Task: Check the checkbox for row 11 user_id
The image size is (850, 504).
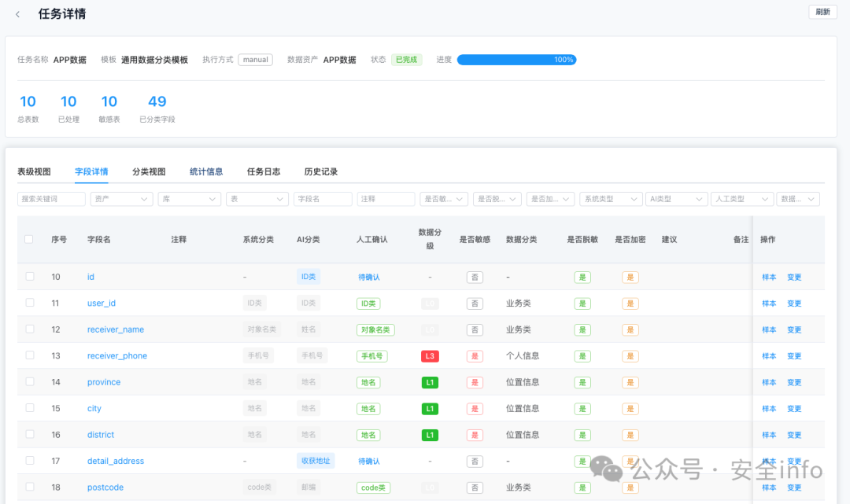Action: [x=30, y=303]
